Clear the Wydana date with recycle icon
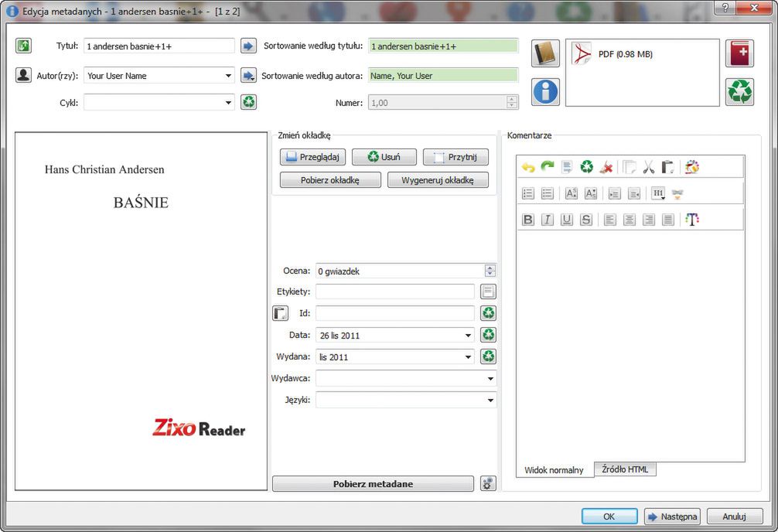 [488, 356]
